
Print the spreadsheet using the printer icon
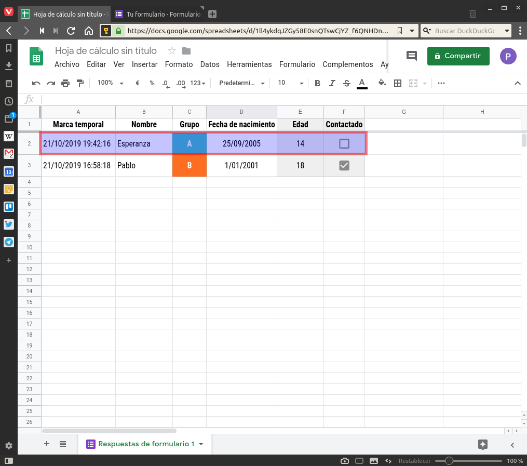click(66, 83)
